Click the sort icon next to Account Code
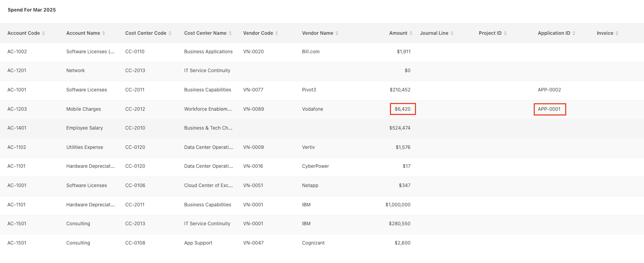 pyautogui.click(x=43, y=33)
